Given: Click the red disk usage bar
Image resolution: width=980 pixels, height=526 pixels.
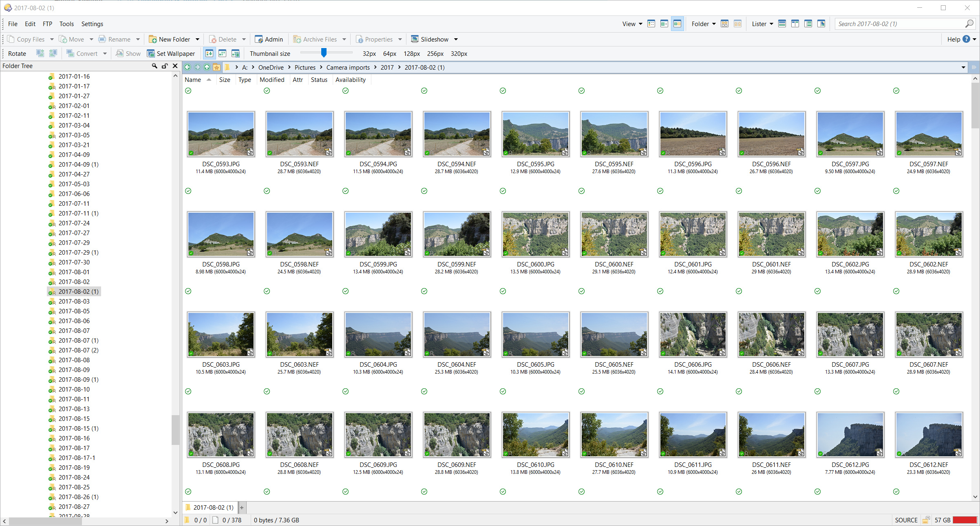Looking at the screenshot, I should [x=965, y=520].
